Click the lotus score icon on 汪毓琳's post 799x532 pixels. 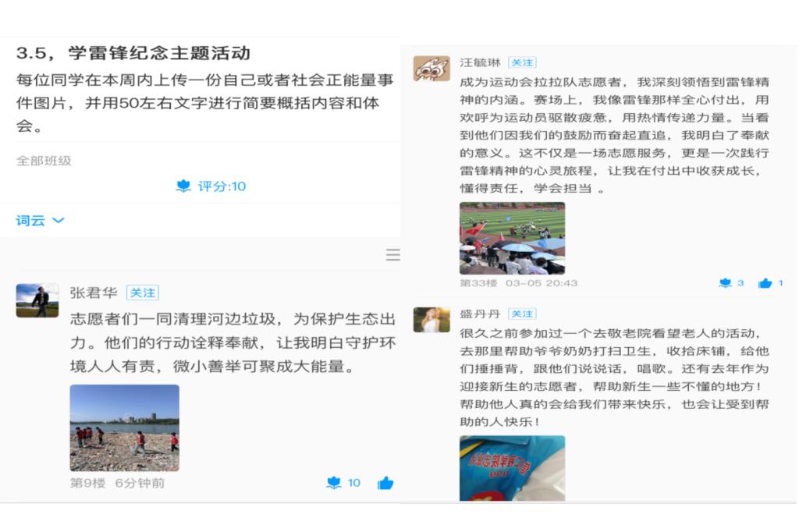click(725, 283)
